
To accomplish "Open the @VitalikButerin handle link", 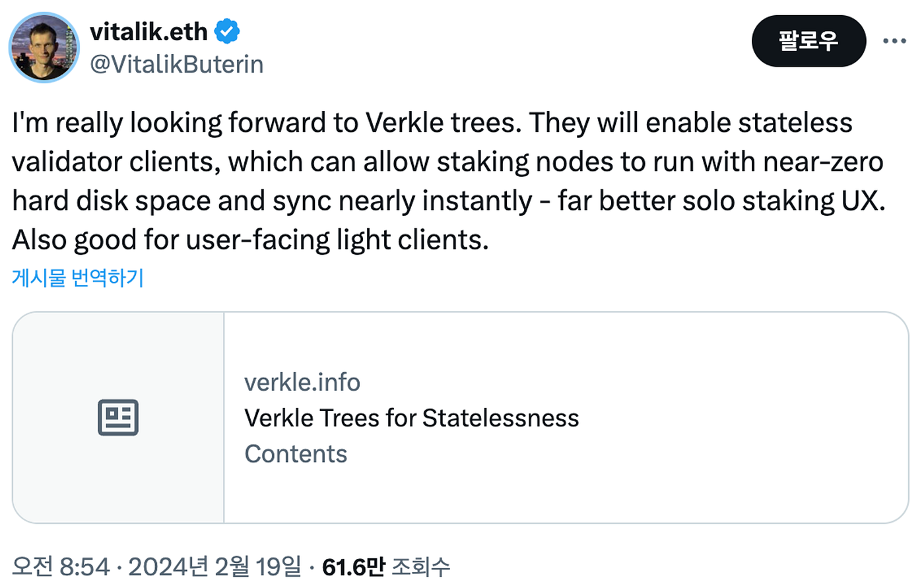I will [x=176, y=64].
